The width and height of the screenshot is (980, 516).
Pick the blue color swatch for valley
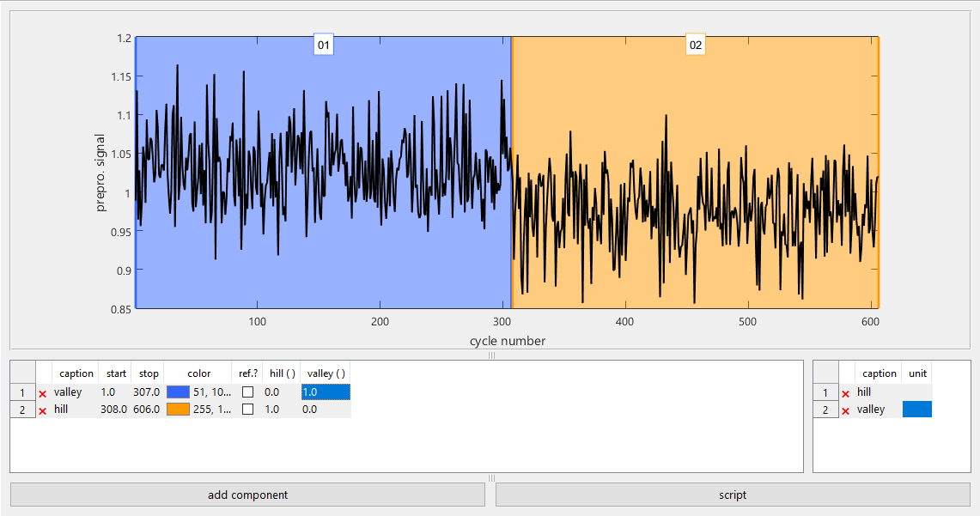coord(178,392)
